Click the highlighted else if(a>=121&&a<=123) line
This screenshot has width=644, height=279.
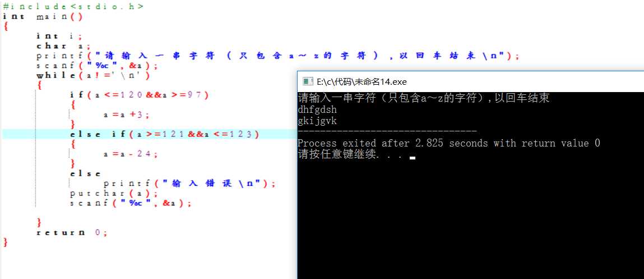click(165, 134)
